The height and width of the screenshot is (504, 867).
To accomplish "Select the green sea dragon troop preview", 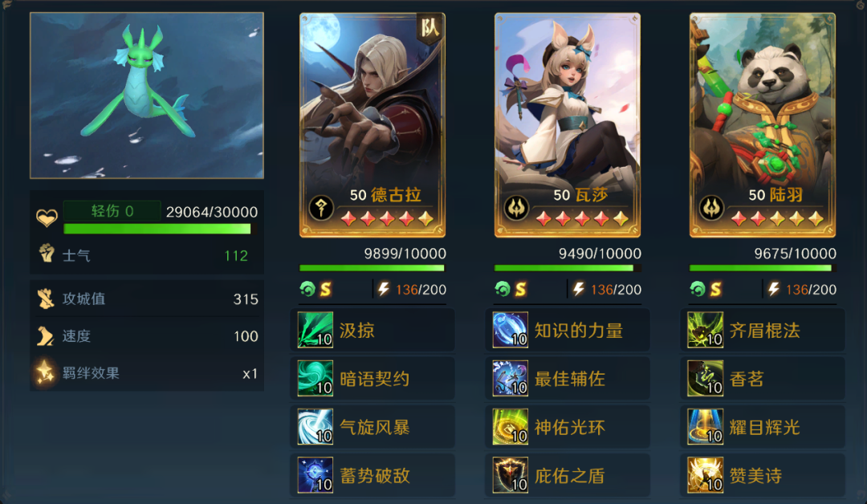I will [x=147, y=96].
